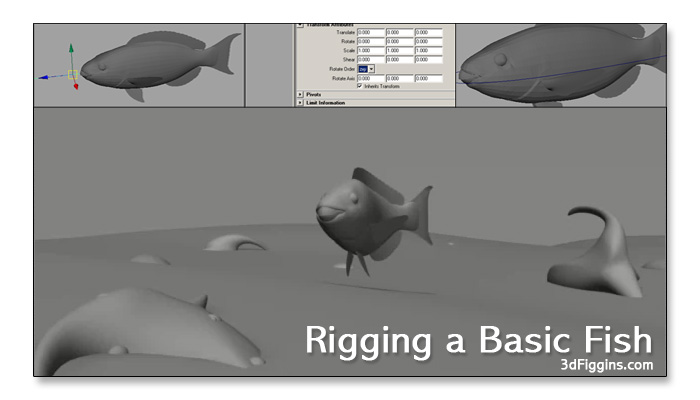This screenshot has width=700, height=400.
Task: Click the Rotate Axis Y field
Action: [x=400, y=78]
